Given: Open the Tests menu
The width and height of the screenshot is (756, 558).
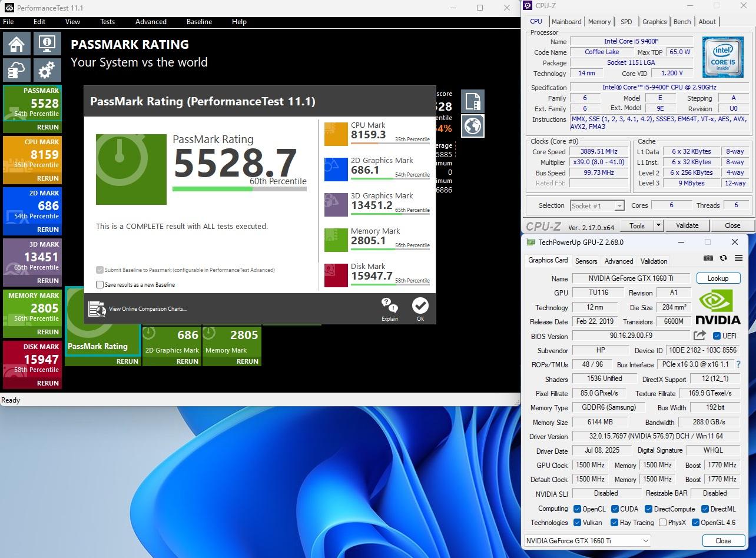Looking at the screenshot, I should (107, 22).
